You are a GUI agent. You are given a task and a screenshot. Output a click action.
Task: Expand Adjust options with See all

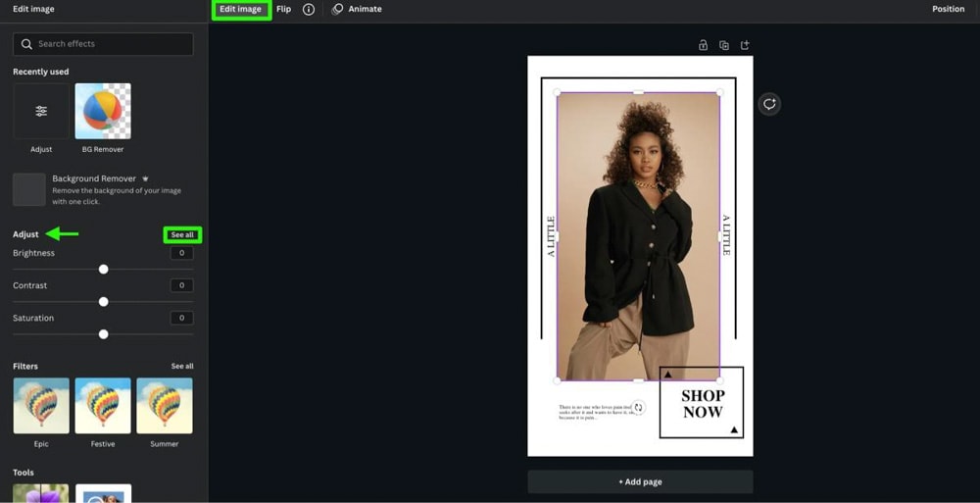pyautogui.click(x=182, y=234)
